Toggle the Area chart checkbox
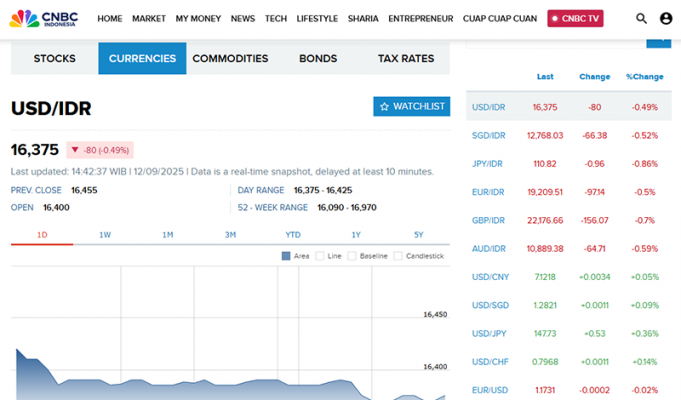The image size is (681, 400). coord(287,256)
